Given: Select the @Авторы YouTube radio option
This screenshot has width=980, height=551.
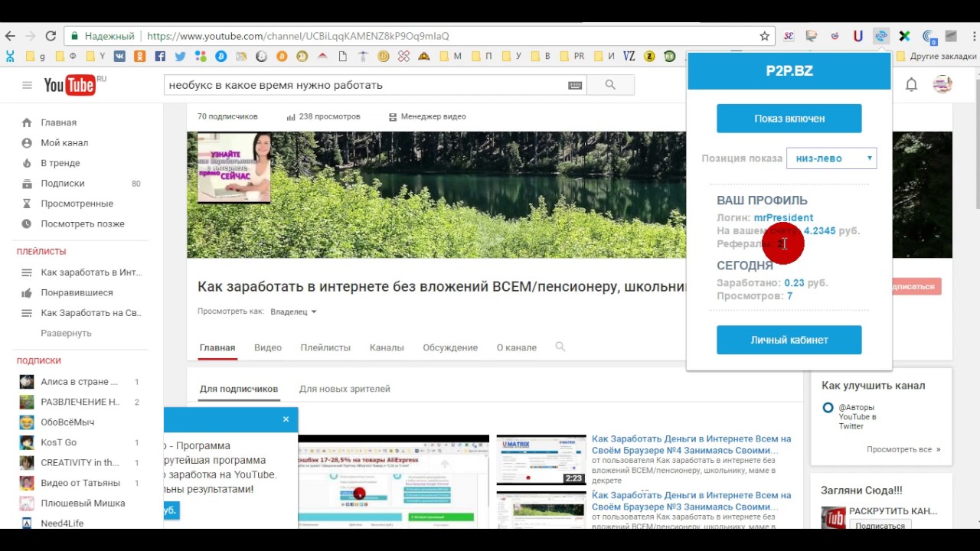Looking at the screenshot, I should (x=828, y=408).
